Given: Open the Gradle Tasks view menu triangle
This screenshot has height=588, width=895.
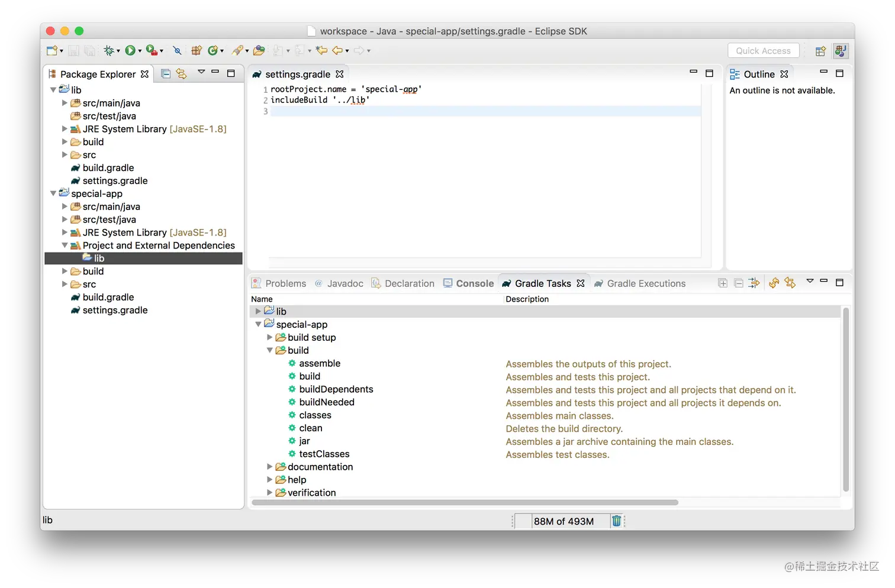Looking at the screenshot, I should pyautogui.click(x=810, y=282).
